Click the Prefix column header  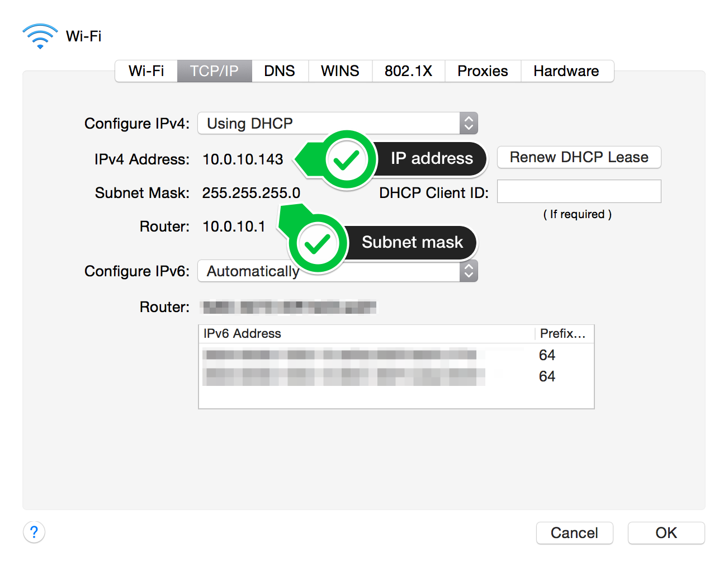564,334
